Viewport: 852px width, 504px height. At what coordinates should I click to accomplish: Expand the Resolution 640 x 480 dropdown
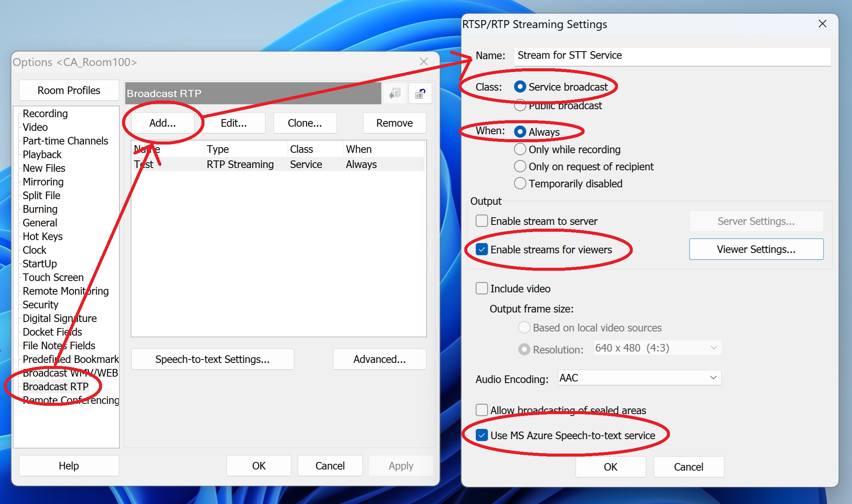pyautogui.click(x=657, y=348)
